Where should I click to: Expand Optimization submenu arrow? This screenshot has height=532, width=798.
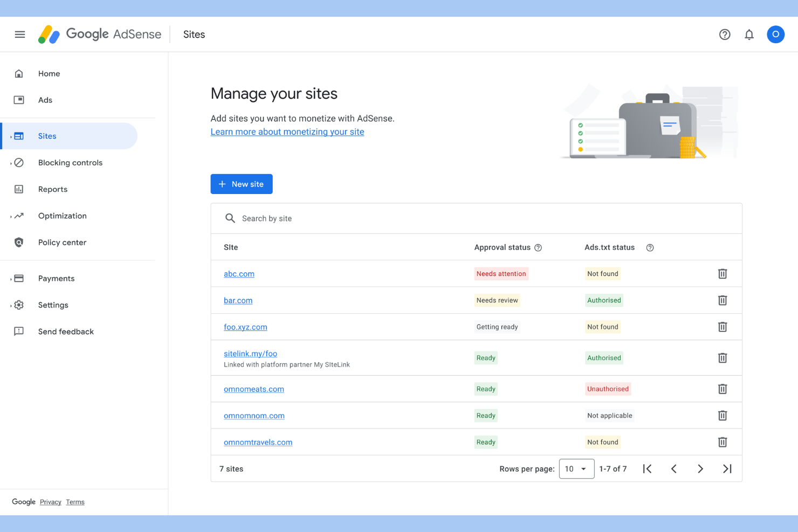pyautogui.click(x=11, y=216)
